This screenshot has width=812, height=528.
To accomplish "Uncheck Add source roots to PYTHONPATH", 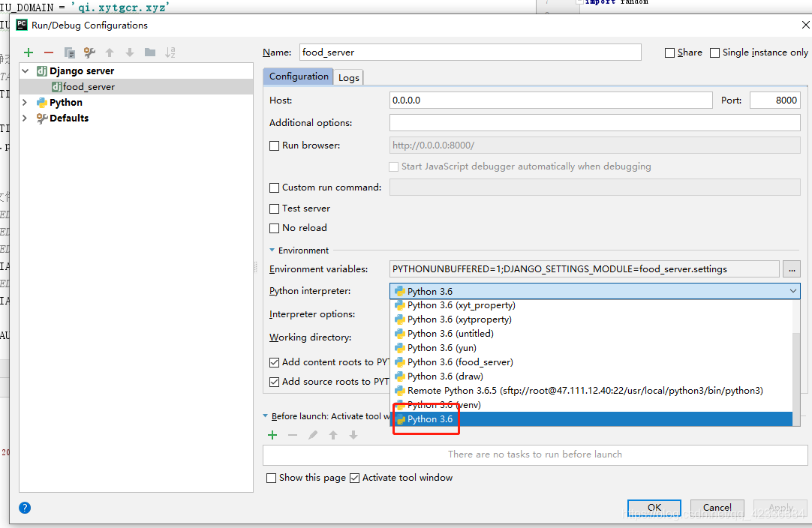I will pos(275,382).
